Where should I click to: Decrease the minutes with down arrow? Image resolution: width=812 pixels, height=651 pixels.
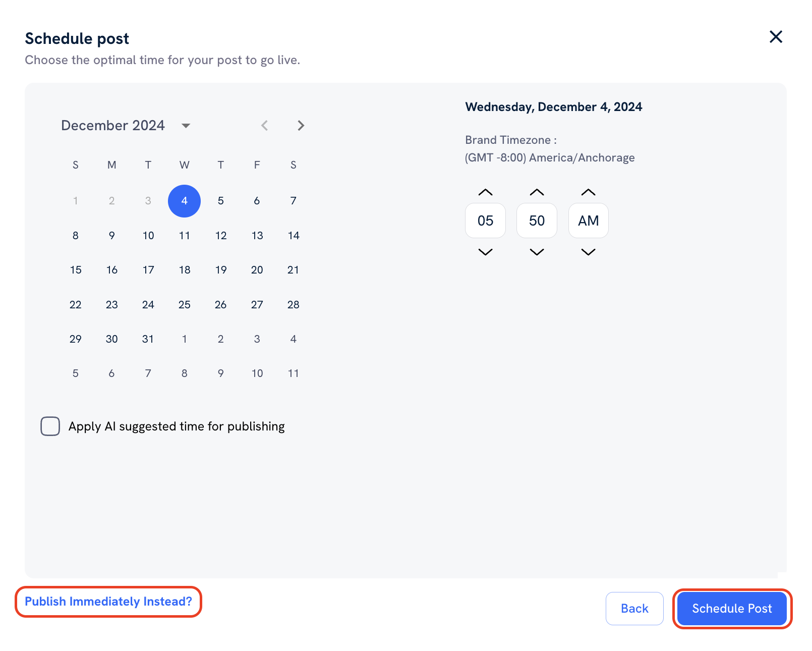click(x=537, y=252)
